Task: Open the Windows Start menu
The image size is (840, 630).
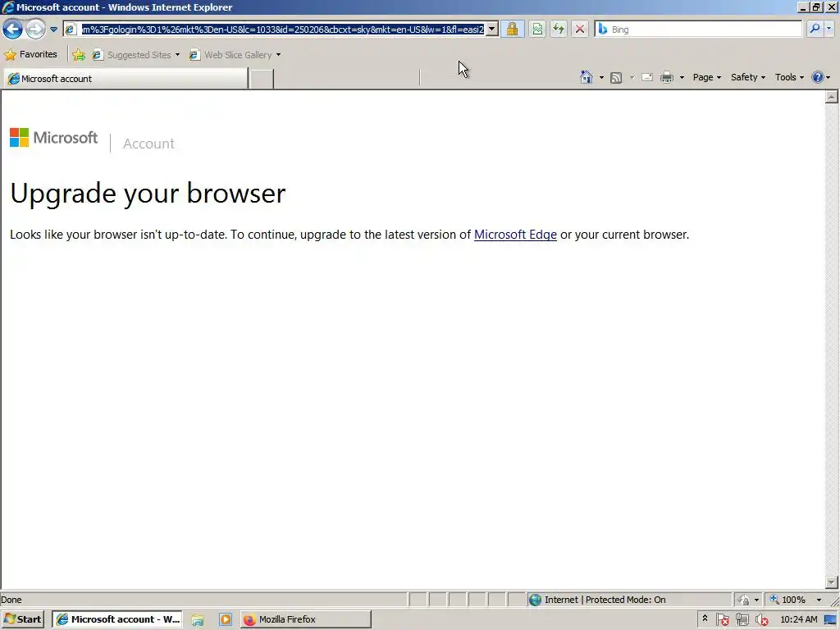Action: coord(22,619)
